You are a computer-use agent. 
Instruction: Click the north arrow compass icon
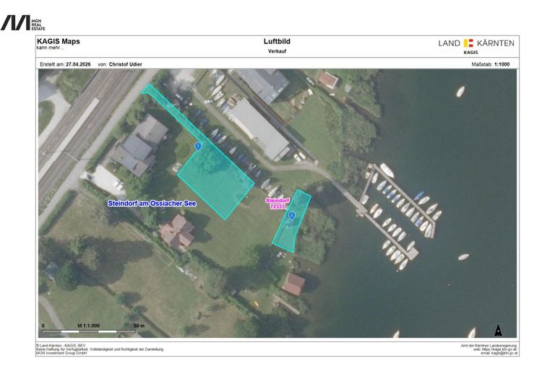tap(497, 330)
